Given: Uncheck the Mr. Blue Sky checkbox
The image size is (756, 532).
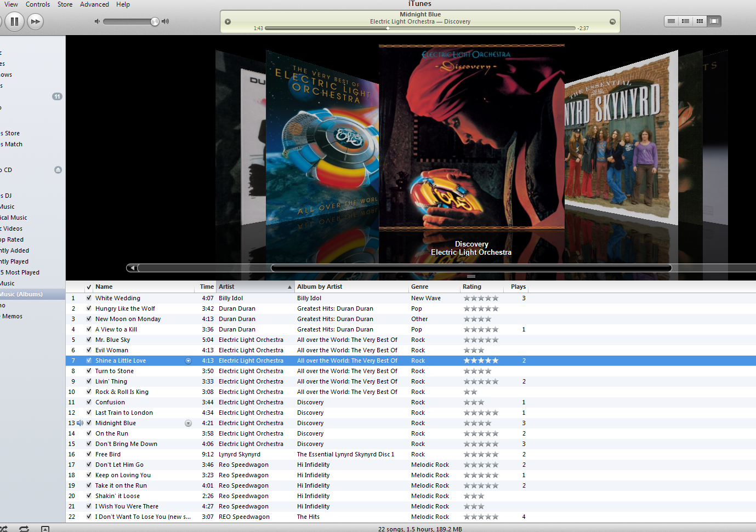Looking at the screenshot, I should (89, 340).
